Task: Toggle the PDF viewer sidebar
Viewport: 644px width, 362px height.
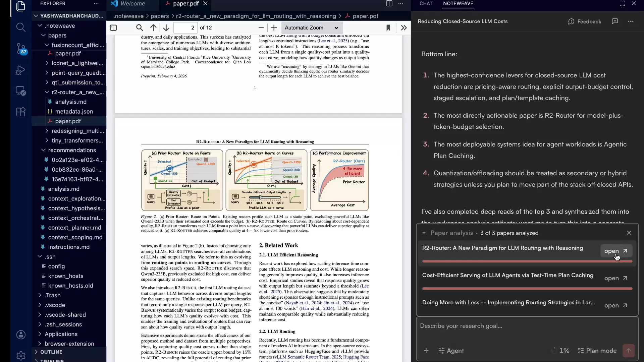Action: (113, 28)
